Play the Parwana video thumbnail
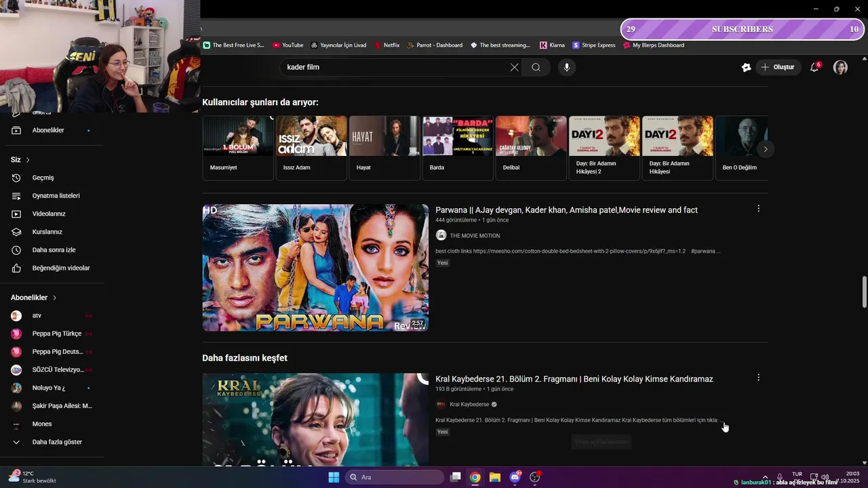The height and width of the screenshot is (488, 868). coord(315,268)
